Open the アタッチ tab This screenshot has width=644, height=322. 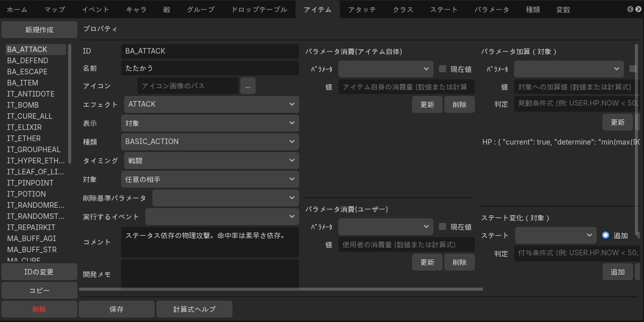click(x=362, y=9)
